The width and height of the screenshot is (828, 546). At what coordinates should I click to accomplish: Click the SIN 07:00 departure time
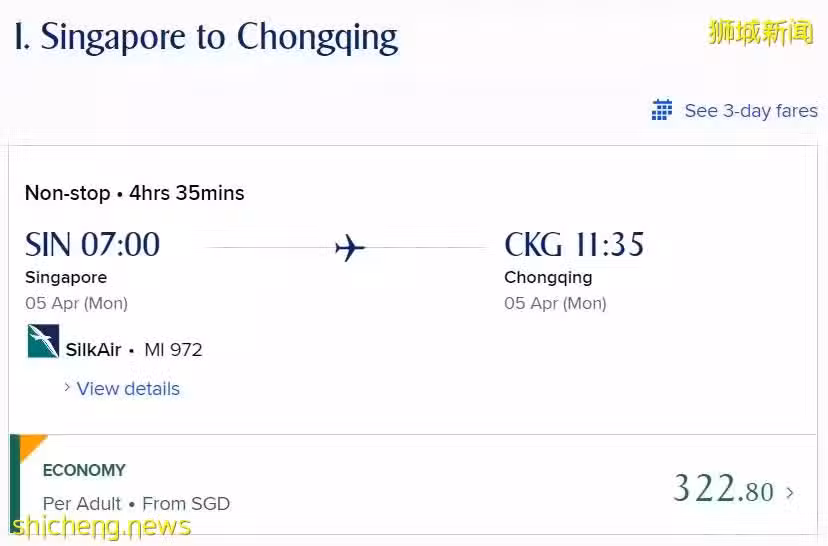coord(92,244)
